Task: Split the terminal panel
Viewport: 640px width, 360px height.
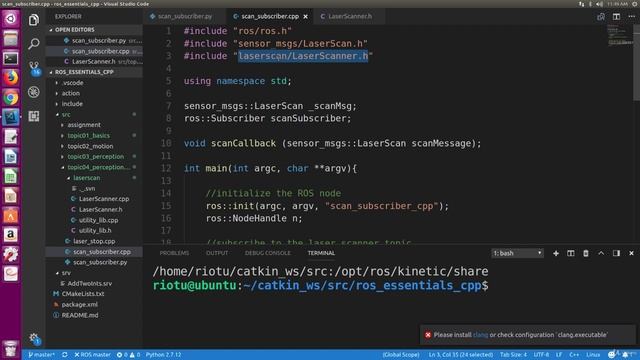Action: (571, 253)
